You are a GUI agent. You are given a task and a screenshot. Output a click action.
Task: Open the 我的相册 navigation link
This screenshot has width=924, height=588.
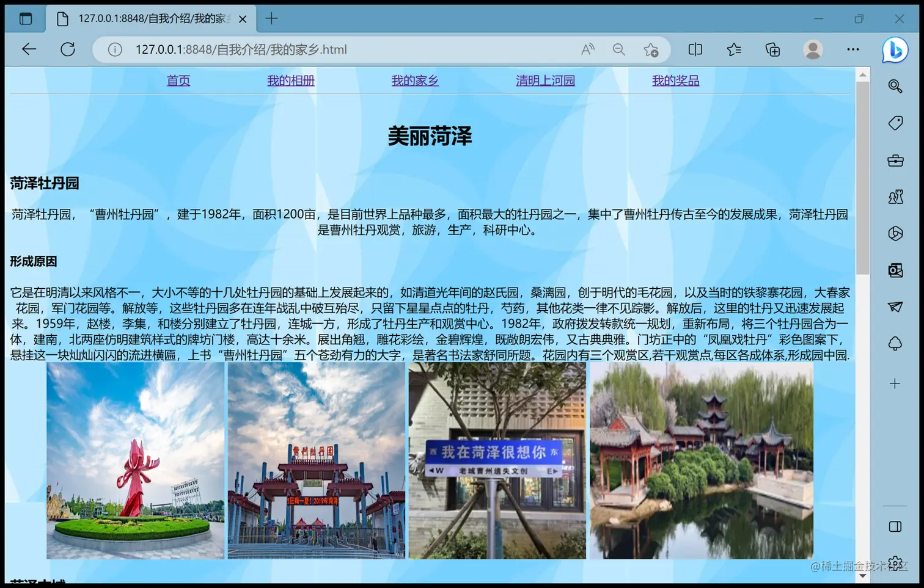290,80
